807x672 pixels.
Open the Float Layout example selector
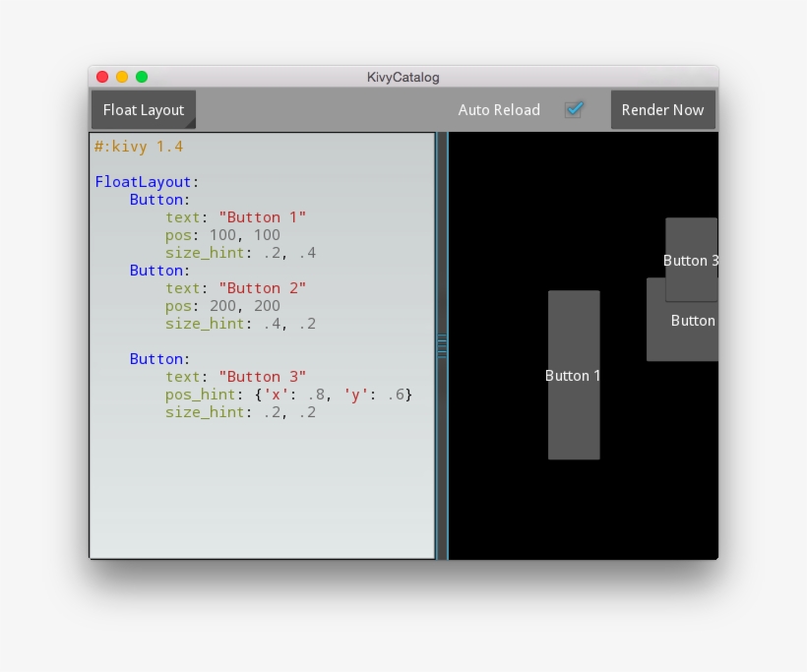point(143,109)
